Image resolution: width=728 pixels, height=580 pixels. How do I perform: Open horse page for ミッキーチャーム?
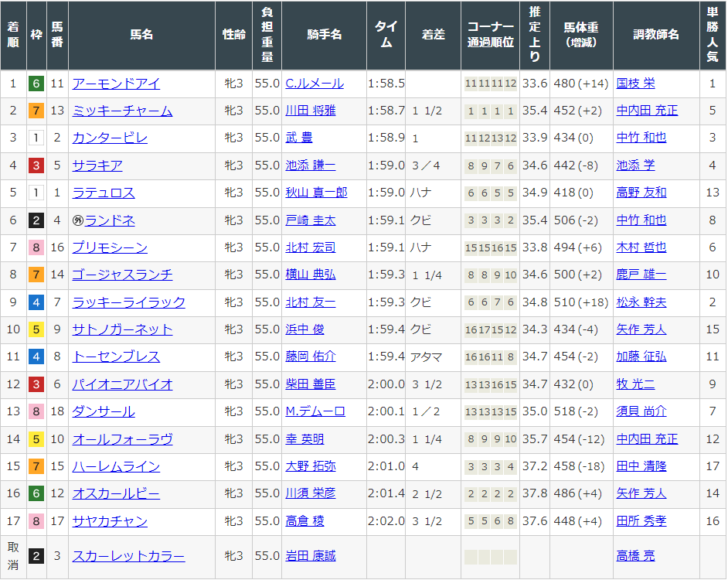[122, 111]
